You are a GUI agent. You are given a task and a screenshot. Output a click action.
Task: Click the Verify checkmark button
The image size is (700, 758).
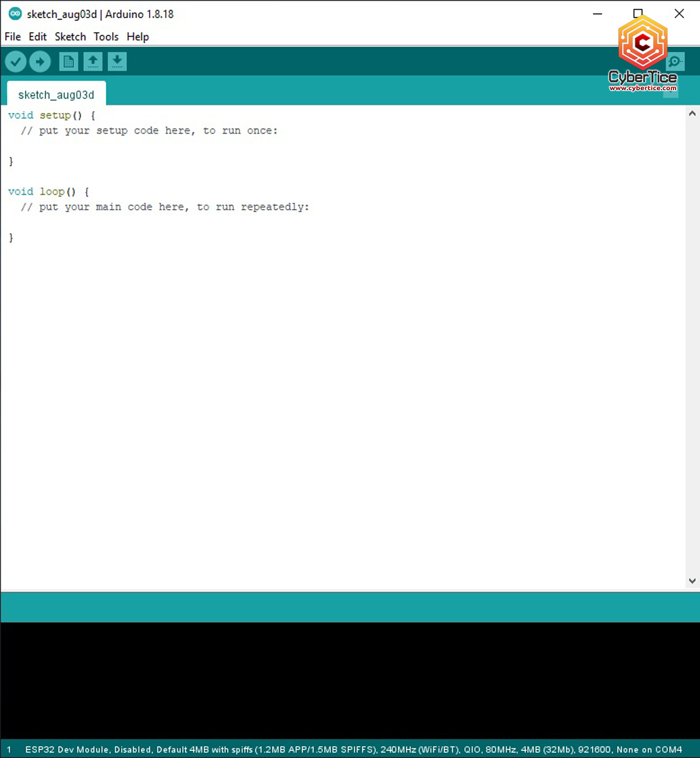coord(16,62)
